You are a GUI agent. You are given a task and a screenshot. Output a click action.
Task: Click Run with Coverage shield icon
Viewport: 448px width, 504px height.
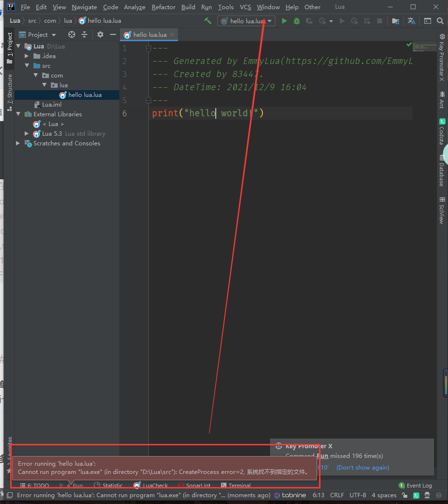[x=309, y=21]
